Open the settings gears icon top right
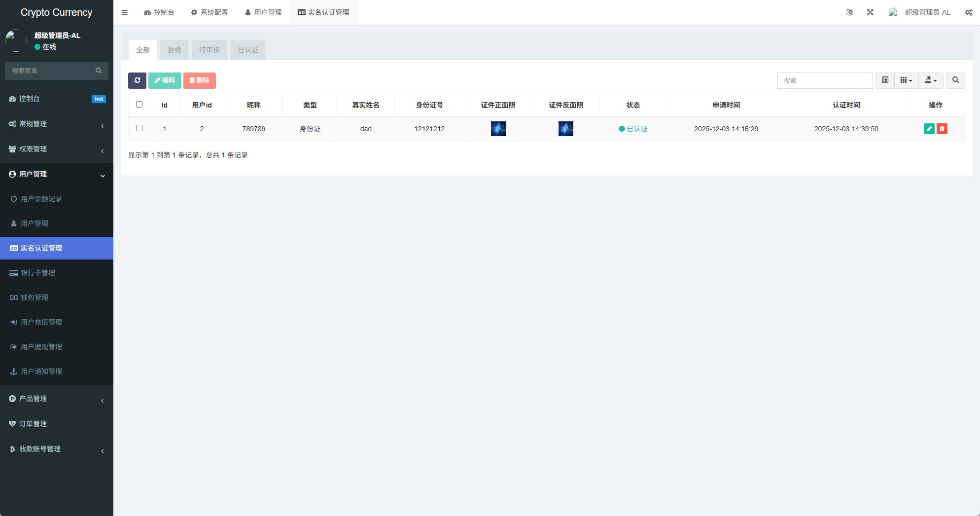 point(968,12)
